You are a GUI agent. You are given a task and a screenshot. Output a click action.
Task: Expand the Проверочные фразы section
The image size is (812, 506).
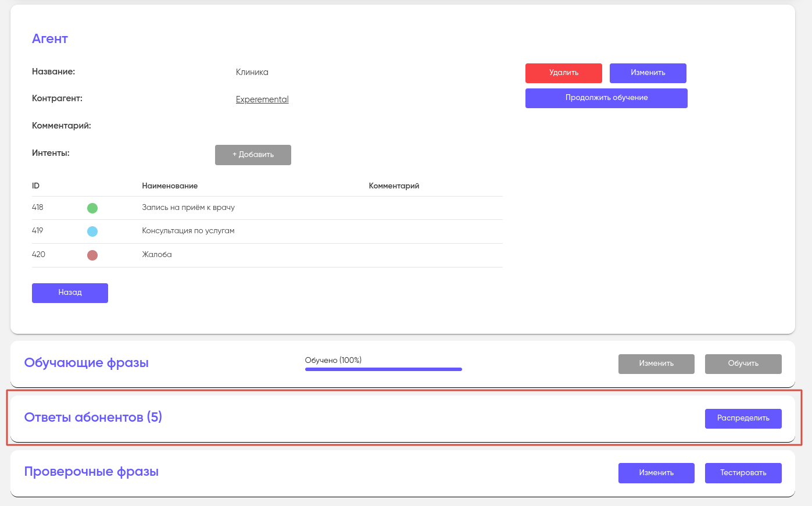(x=91, y=472)
